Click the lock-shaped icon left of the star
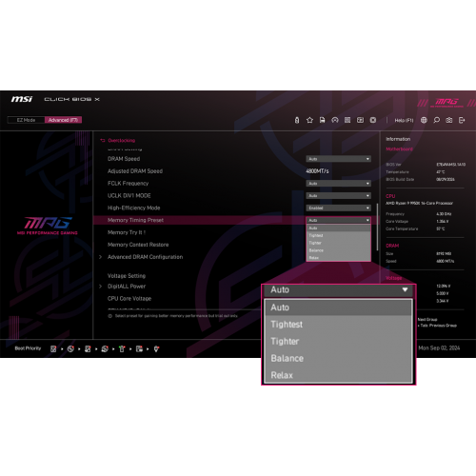 (297, 120)
